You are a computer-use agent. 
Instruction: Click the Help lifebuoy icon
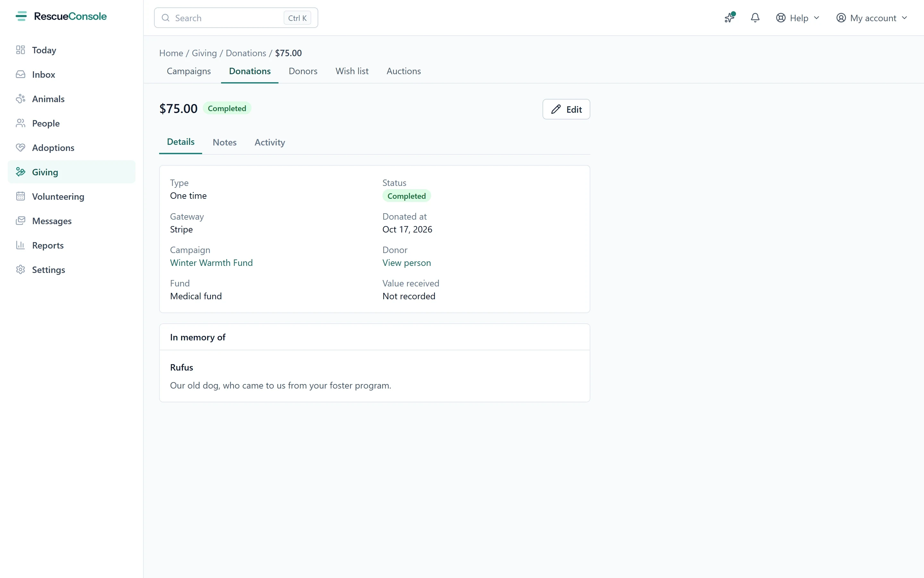point(781,18)
